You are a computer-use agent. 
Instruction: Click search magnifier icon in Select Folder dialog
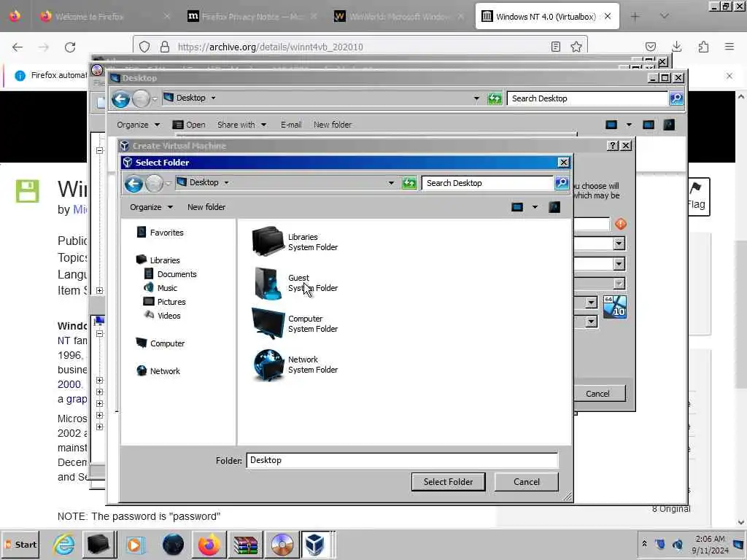[x=562, y=183]
